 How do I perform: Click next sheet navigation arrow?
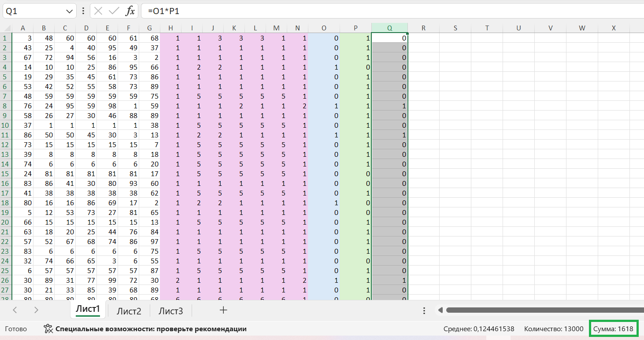click(x=36, y=310)
